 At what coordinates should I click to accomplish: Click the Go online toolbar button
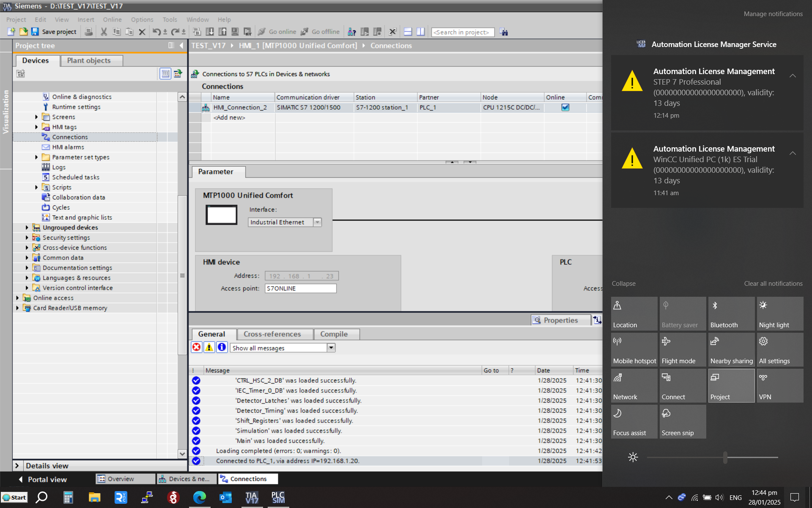pyautogui.click(x=277, y=32)
